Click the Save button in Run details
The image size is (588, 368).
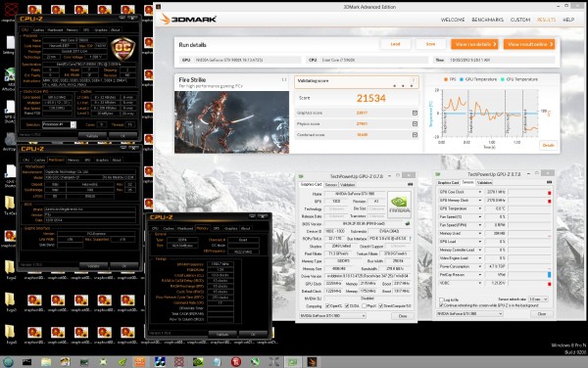pyautogui.click(x=430, y=44)
